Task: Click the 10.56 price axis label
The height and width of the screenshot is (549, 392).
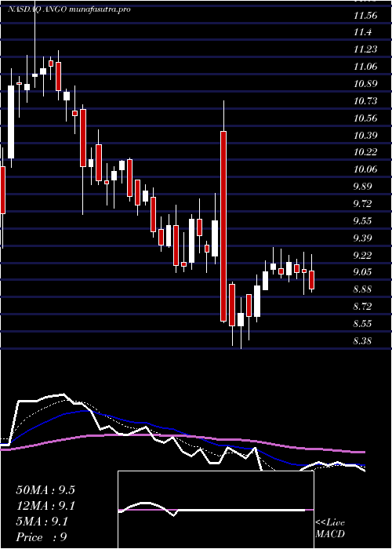Action: coord(365,118)
